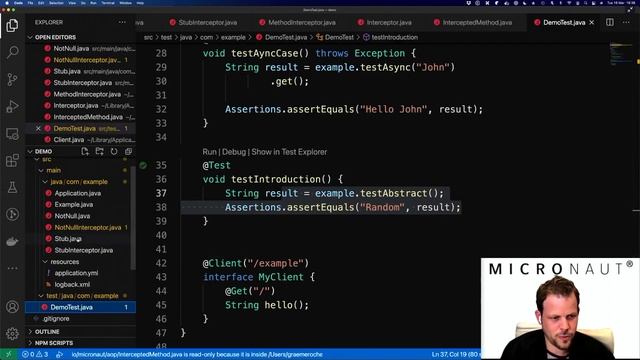Open Extensions view
The width and height of the screenshot is (640, 360).
(x=12, y=160)
